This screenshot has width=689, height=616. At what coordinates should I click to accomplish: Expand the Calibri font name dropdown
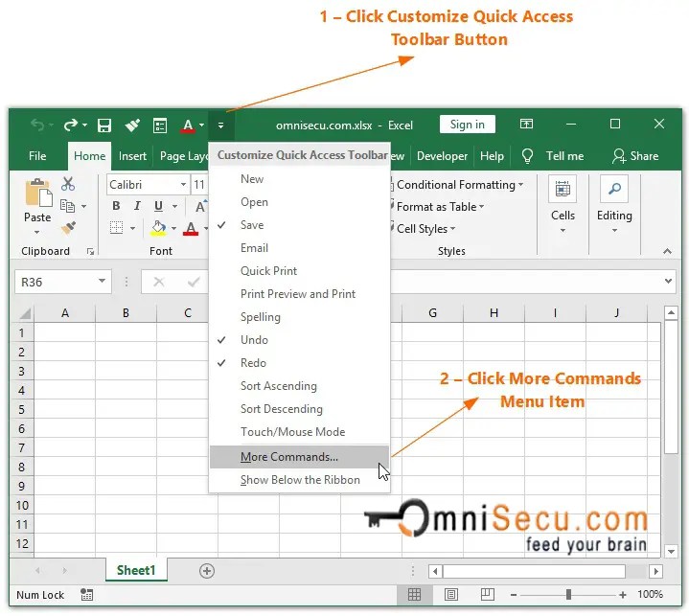pos(184,185)
